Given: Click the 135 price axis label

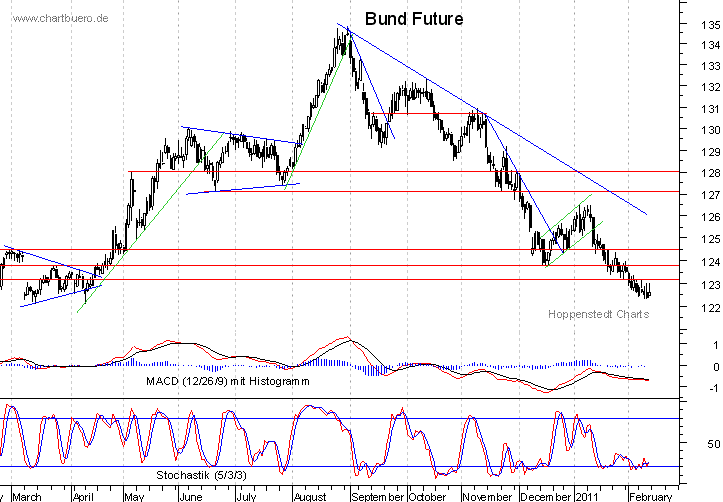Looking at the screenshot, I should coord(711,25).
